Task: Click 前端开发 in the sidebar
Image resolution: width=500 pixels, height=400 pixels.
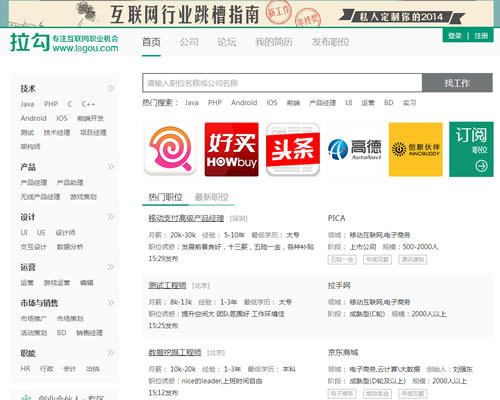Action: coord(90,118)
